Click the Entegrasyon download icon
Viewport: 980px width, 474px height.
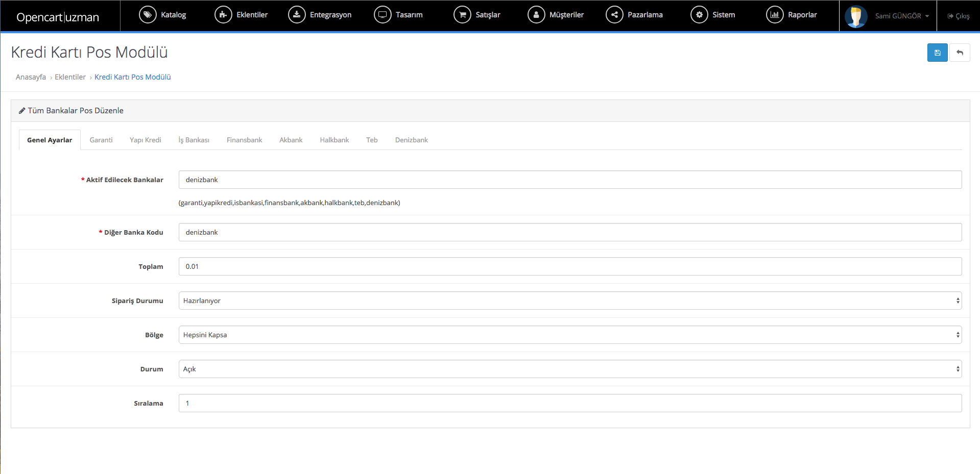pos(297,15)
